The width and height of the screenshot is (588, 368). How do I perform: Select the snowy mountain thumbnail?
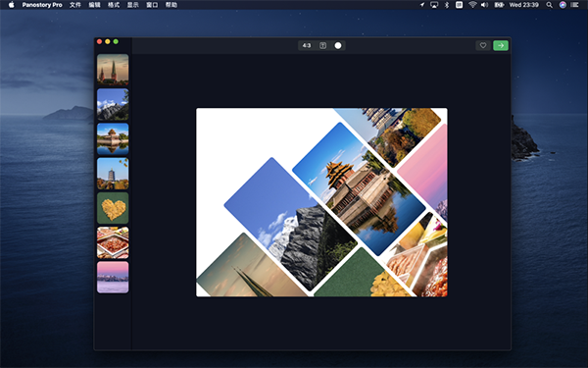point(113,104)
